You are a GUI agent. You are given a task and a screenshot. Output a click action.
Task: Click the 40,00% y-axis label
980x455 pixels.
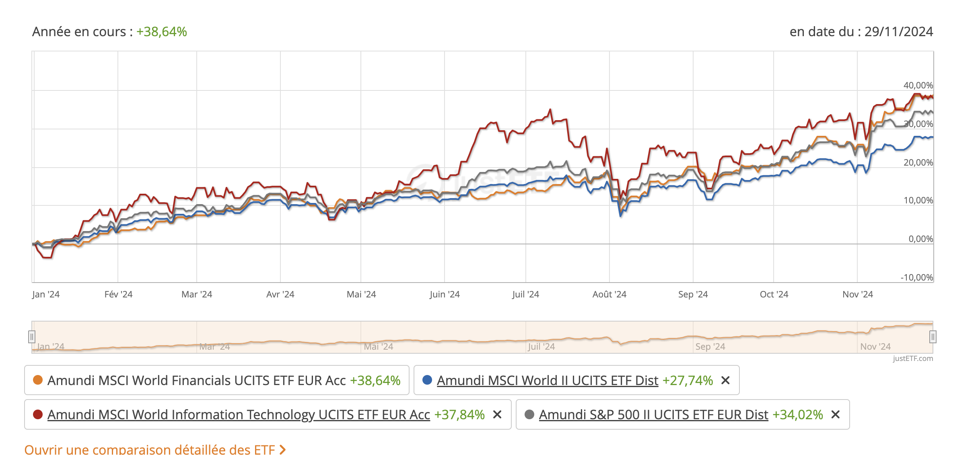(918, 85)
